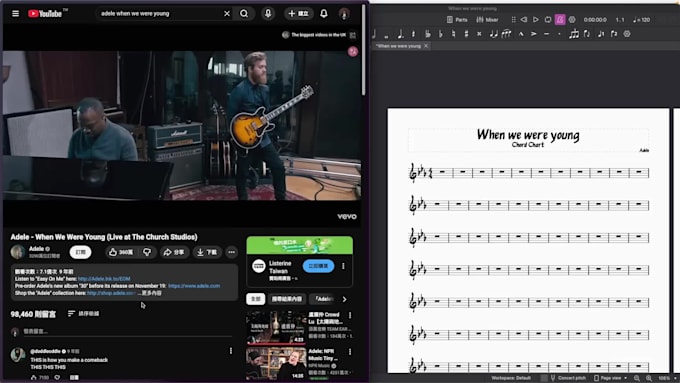Start voice search with the microphone icon
Image resolution: width=680 pixels, height=383 pixels.
pyautogui.click(x=268, y=13)
